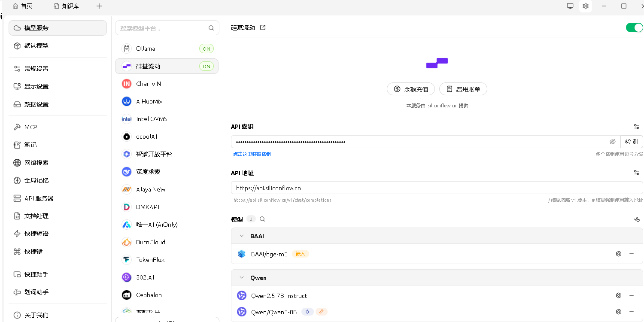Select the Alaya NeW provider
644x322 pixels.
coord(167,189)
